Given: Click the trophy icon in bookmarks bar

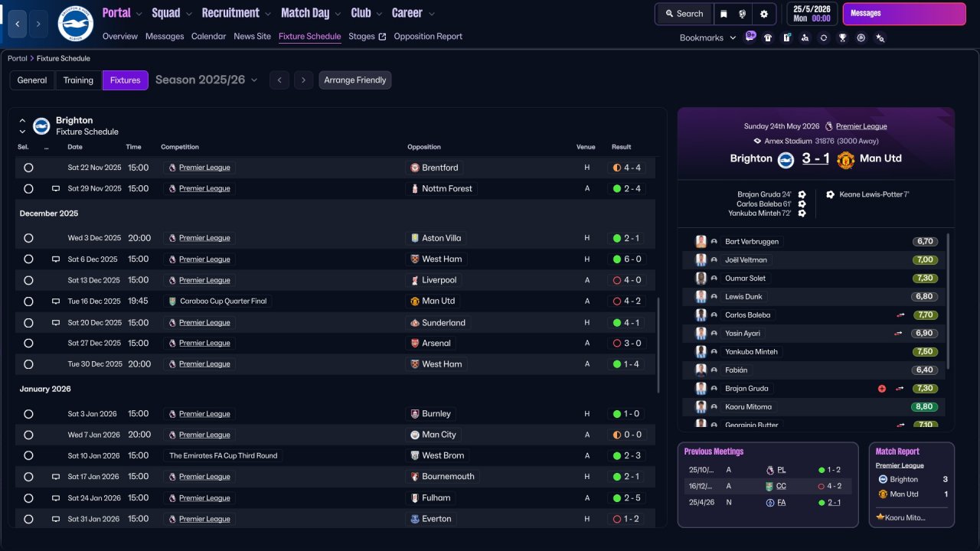Looking at the screenshot, I should 842,37.
